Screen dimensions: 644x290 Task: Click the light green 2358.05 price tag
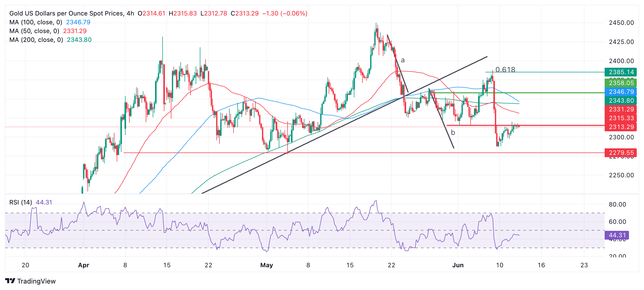(x=621, y=83)
